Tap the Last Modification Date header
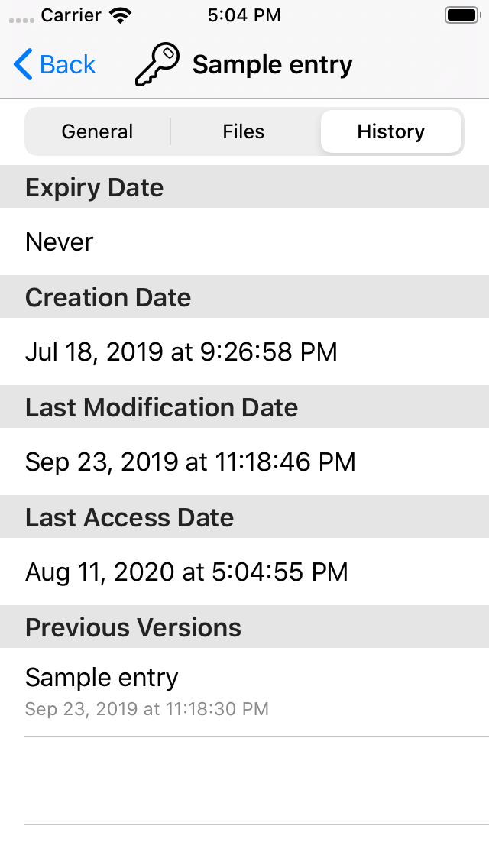Image resolution: width=489 pixels, height=868 pixels. (161, 407)
